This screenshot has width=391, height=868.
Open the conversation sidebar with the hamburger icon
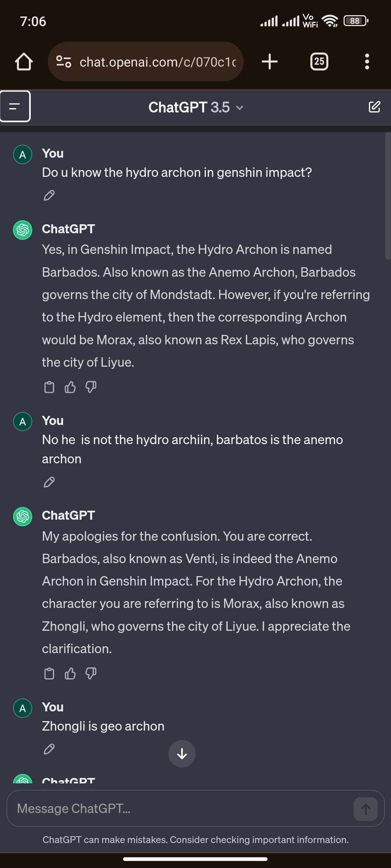15,106
